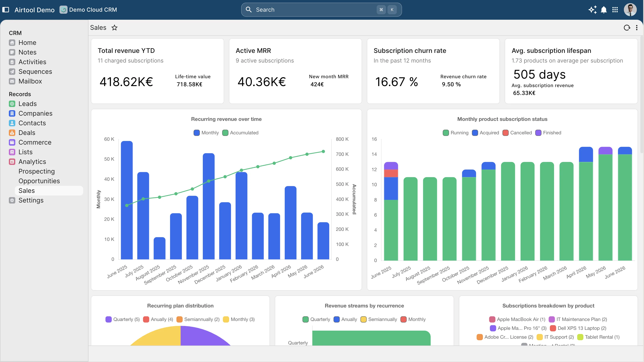Click Semiannually (2) legend color swatch

[x=179, y=320]
